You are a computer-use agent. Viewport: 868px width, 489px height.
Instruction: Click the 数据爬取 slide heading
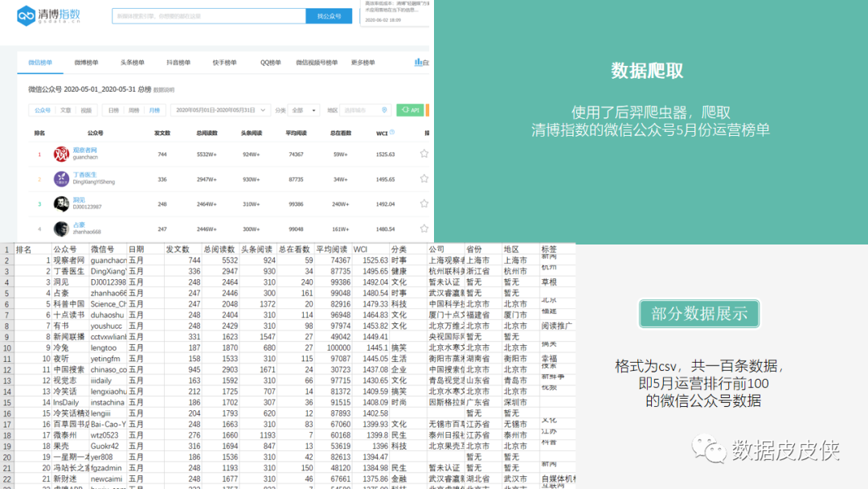pyautogui.click(x=647, y=71)
